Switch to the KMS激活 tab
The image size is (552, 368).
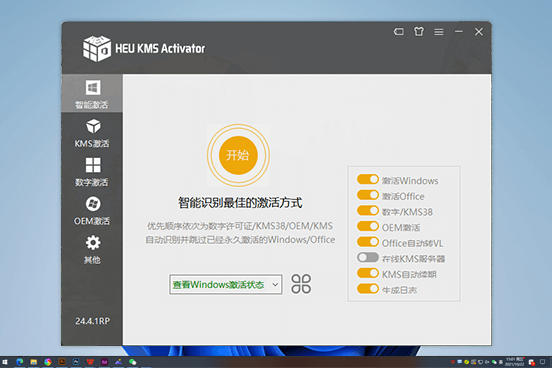(x=92, y=133)
